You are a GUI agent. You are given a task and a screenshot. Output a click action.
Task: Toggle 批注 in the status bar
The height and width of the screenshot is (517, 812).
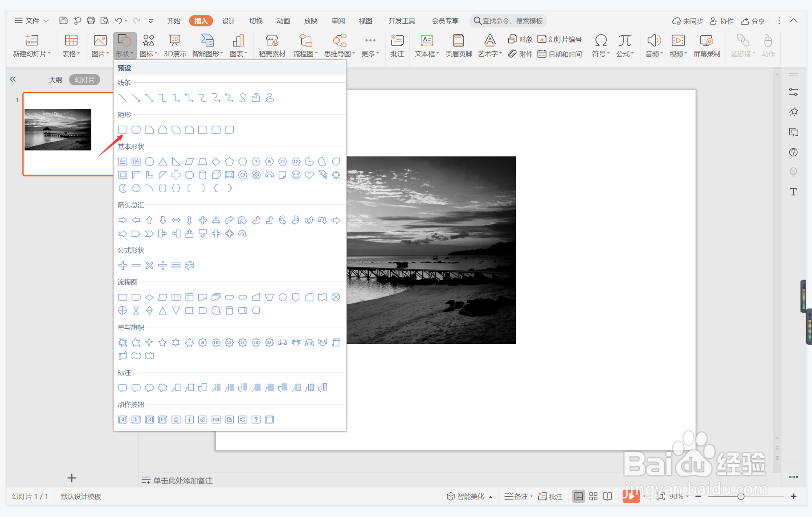click(550, 496)
